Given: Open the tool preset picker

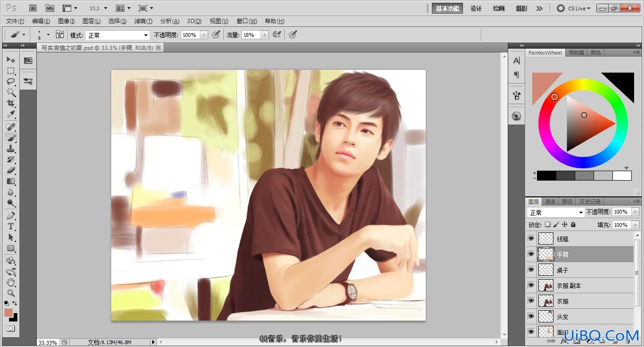Looking at the screenshot, I should tap(17, 34).
